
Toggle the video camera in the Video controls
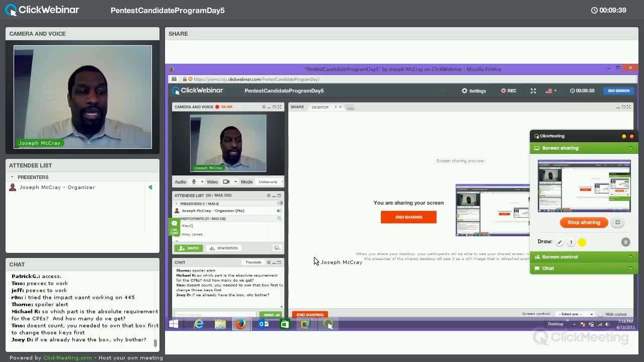pyautogui.click(x=226, y=182)
